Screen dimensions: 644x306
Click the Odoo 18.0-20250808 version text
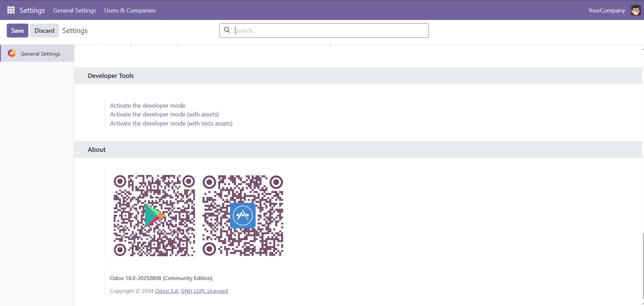click(x=161, y=278)
